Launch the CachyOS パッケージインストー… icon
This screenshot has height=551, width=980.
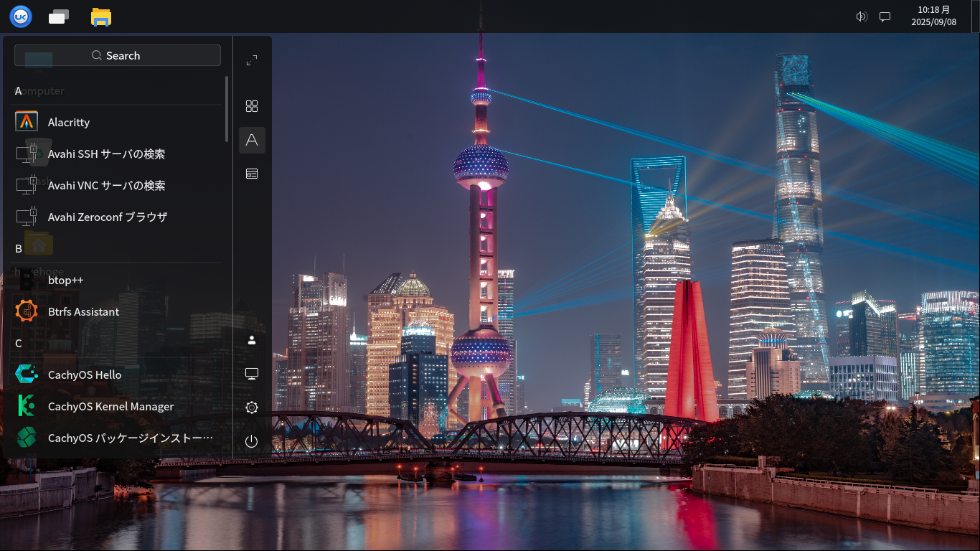tap(27, 438)
